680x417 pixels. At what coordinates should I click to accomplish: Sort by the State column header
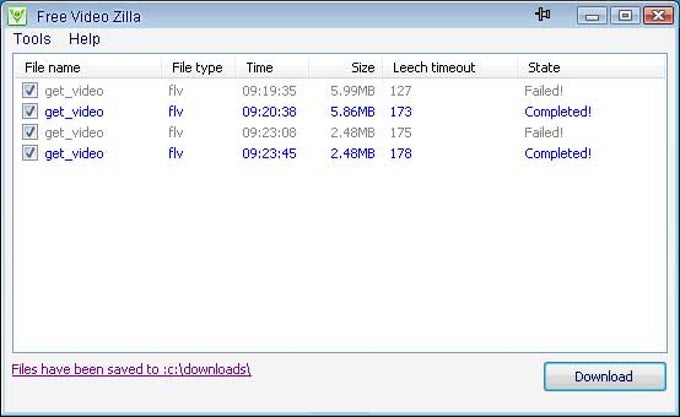(591, 68)
